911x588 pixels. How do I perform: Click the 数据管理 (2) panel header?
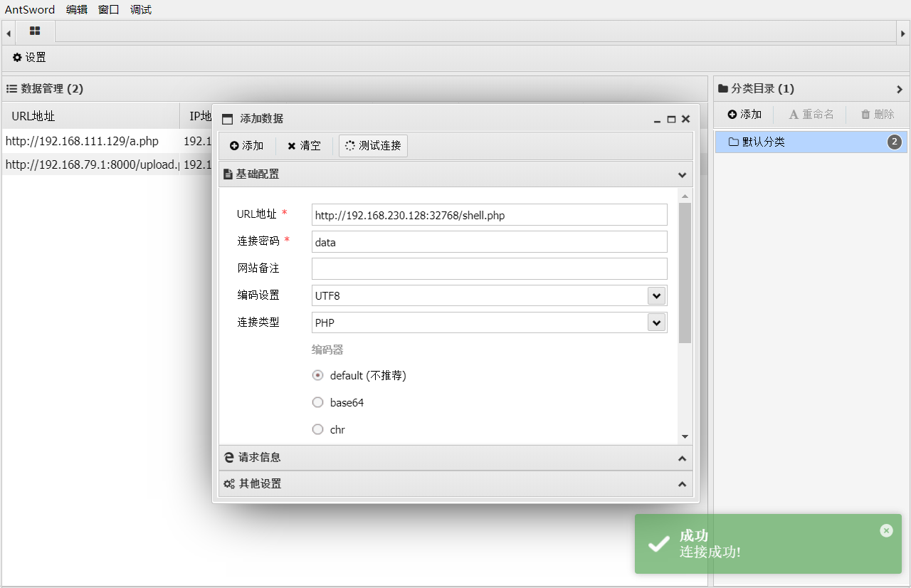[x=354, y=89]
